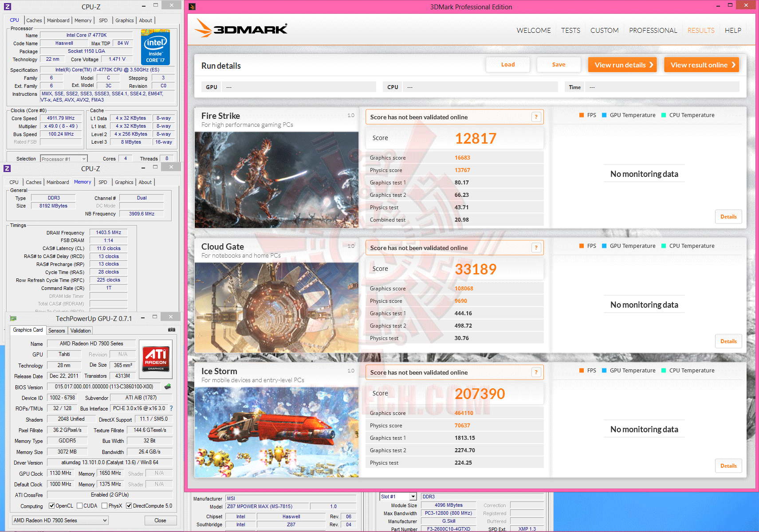
Task: Click the Fire Strike preview image
Action: click(x=276, y=180)
